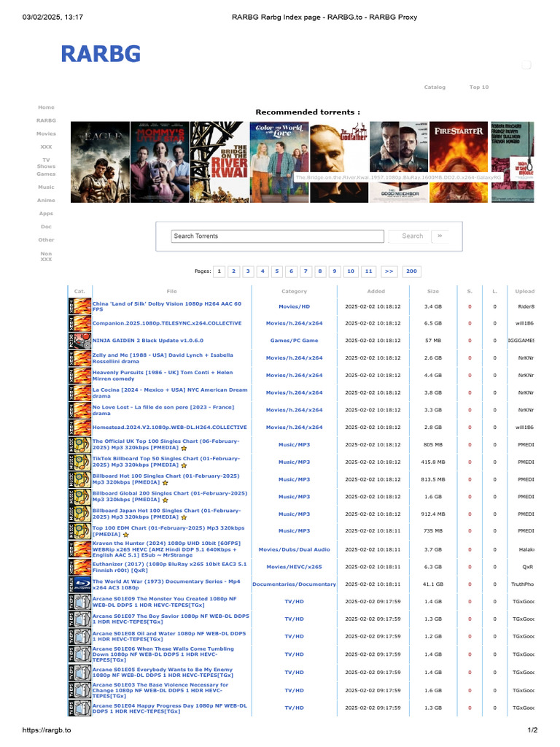Image resolution: width=560 pixels, height=747 pixels.
Task: Click TV icon beside Arcane S01E05 torrent
Action: [x=79, y=673]
